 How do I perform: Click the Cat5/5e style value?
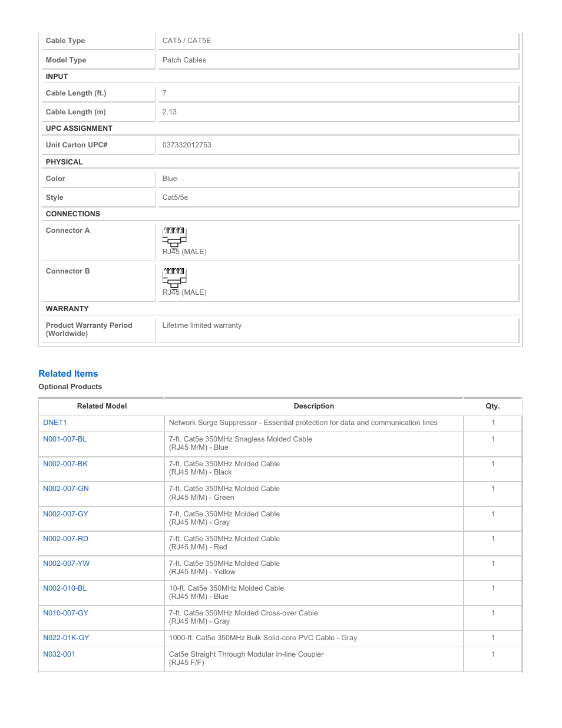pos(176,197)
